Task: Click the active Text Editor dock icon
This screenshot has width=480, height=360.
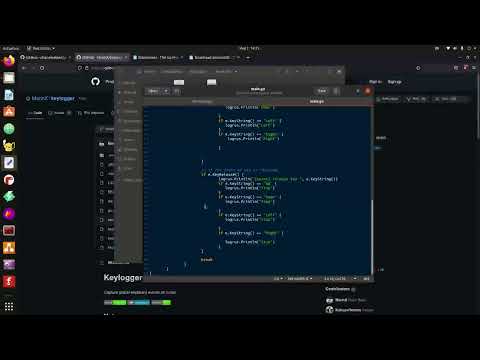Action: click(9, 163)
